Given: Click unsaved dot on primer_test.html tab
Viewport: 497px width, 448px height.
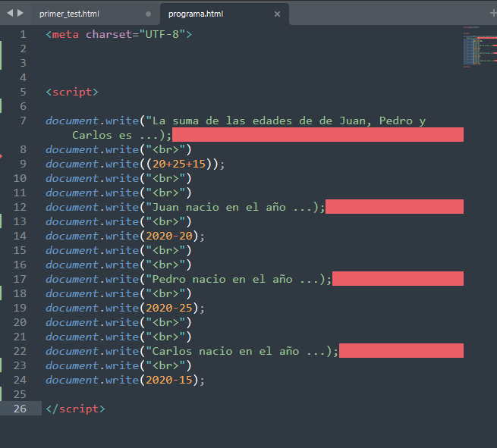Looking at the screenshot, I should tap(148, 14).
